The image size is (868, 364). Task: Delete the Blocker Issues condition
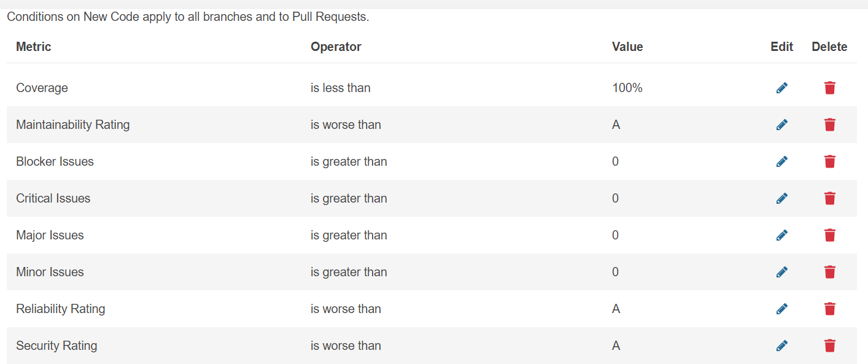(x=829, y=161)
